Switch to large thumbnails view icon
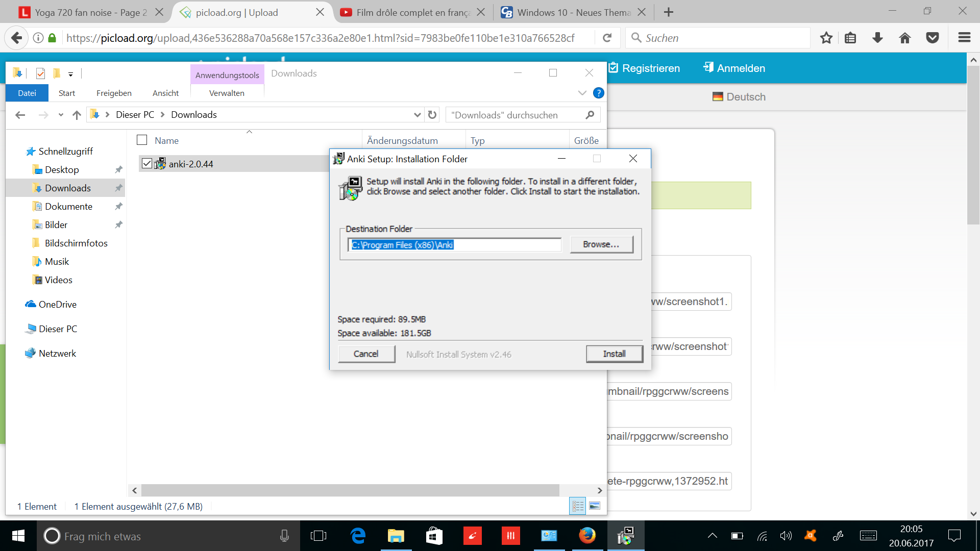This screenshot has width=980, height=551. point(595,506)
